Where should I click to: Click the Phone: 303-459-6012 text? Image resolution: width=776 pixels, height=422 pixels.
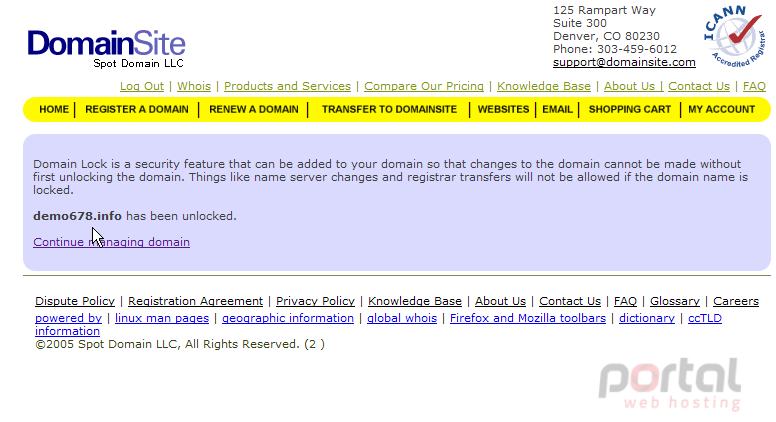(x=615, y=49)
